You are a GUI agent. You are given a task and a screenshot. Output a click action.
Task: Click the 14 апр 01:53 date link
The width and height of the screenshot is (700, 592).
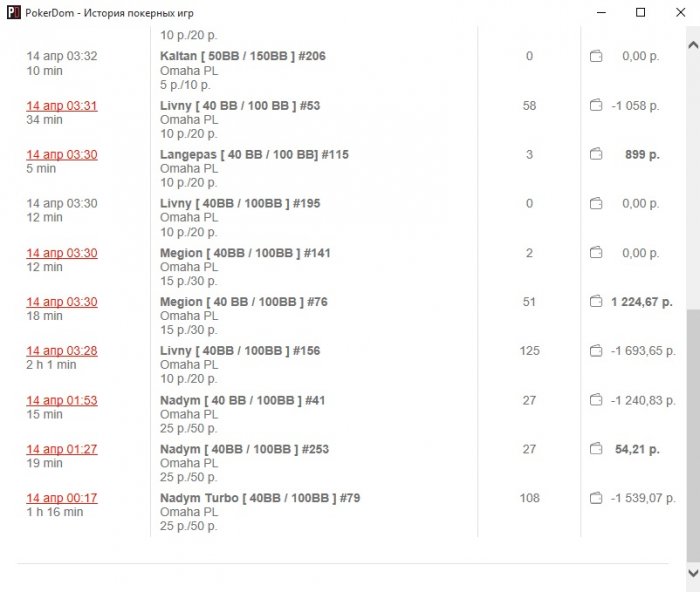(x=62, y=400)
